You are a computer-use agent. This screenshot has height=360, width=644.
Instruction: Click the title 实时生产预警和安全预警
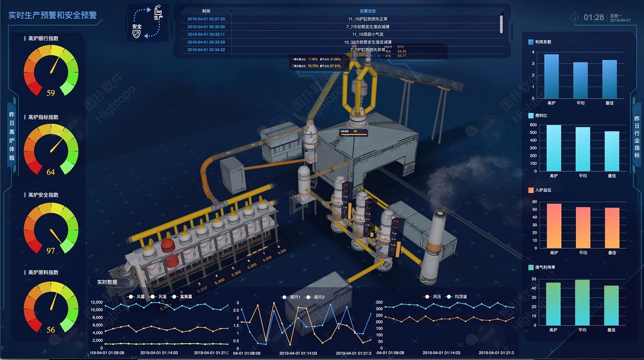click(53, 15)
